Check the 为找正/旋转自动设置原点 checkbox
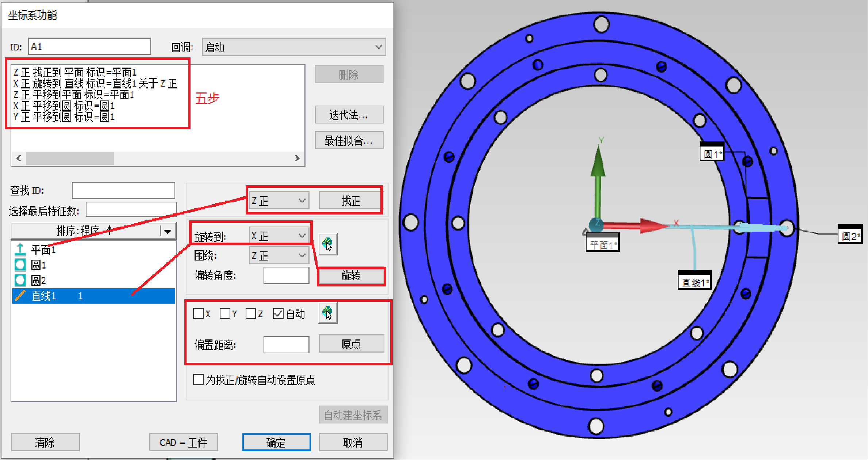The image size is (868, 460). (198, 380)
